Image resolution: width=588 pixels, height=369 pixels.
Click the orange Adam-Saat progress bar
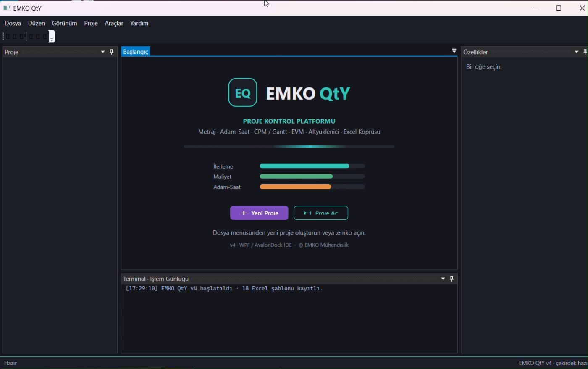(x=312, y=187)
